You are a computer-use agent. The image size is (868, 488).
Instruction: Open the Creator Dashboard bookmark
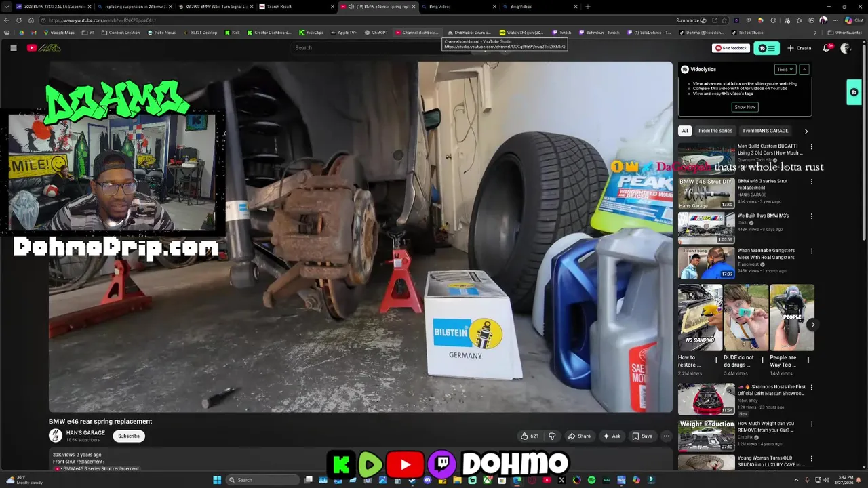click(x=269, y=33)
